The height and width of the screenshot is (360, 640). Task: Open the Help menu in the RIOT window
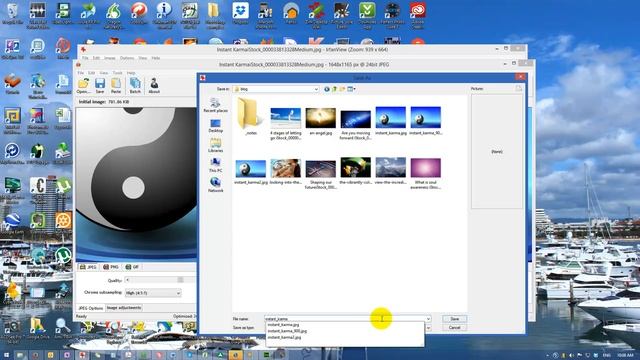[x=131, y=73]
